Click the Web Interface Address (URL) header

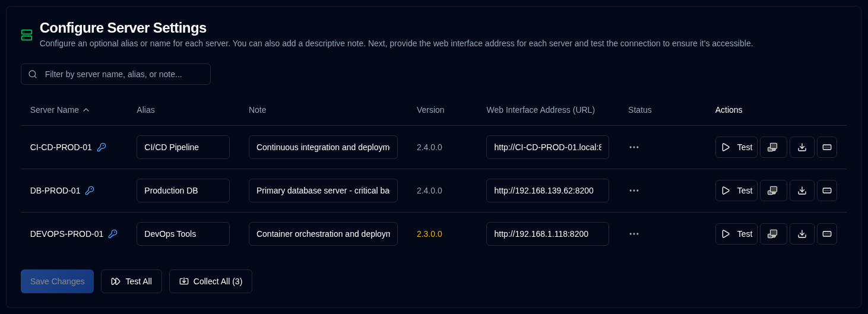(540, 110)
